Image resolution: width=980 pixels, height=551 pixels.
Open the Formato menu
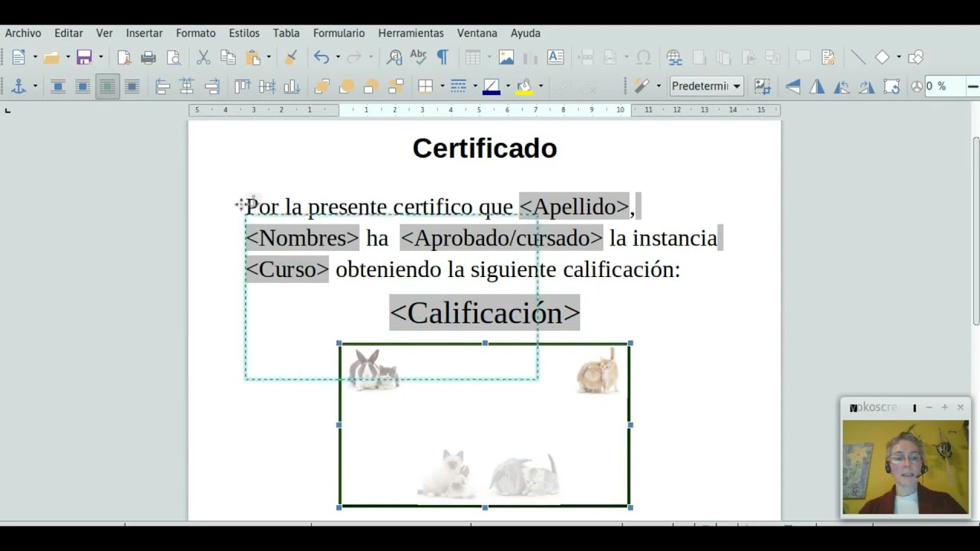point(195,33)
